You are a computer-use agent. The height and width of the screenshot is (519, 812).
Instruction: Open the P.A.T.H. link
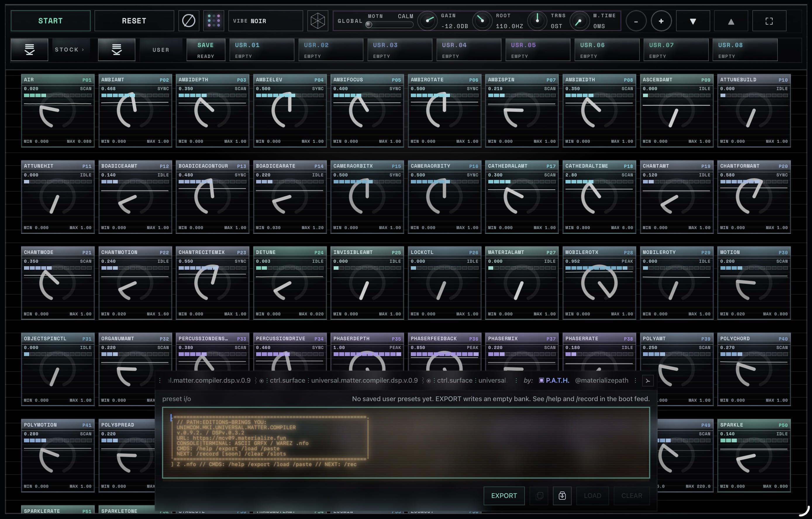pos(554,381)
